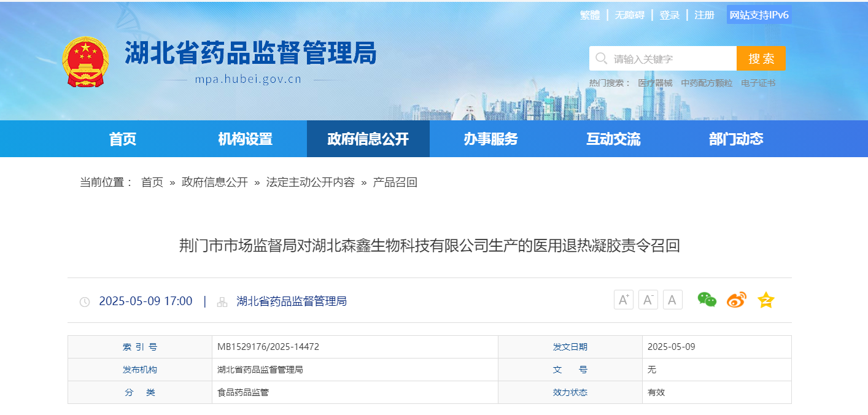Open the 首页 navigation tab
Screen dimensions: 868x415
click(123, 139)
